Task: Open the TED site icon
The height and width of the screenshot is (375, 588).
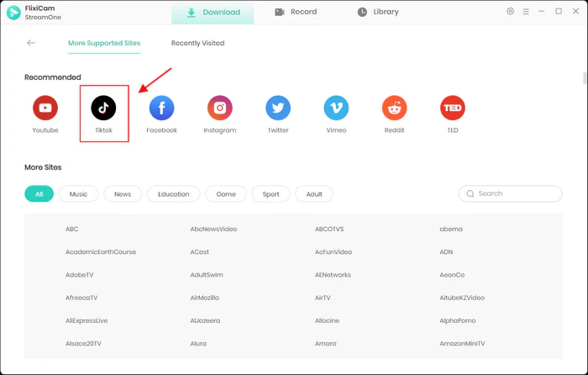Action: click(x=452, y=108)
